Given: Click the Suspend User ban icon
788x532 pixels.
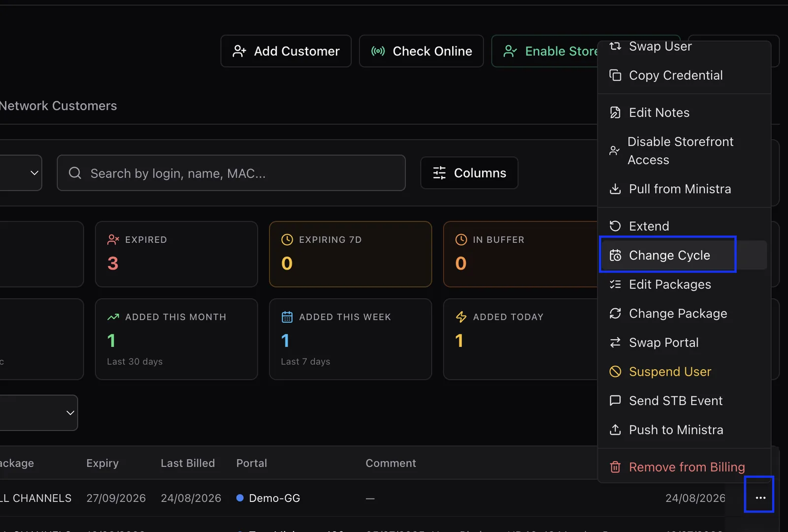Looking at the screenshot, I should (x=615, y=371).
